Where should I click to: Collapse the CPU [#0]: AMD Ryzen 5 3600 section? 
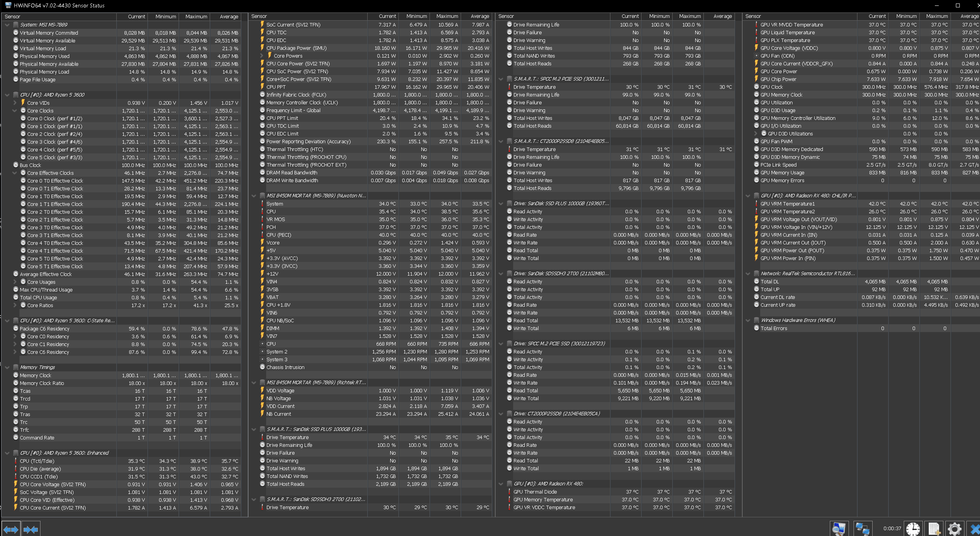pyautogui.click(x=7, y=95)
